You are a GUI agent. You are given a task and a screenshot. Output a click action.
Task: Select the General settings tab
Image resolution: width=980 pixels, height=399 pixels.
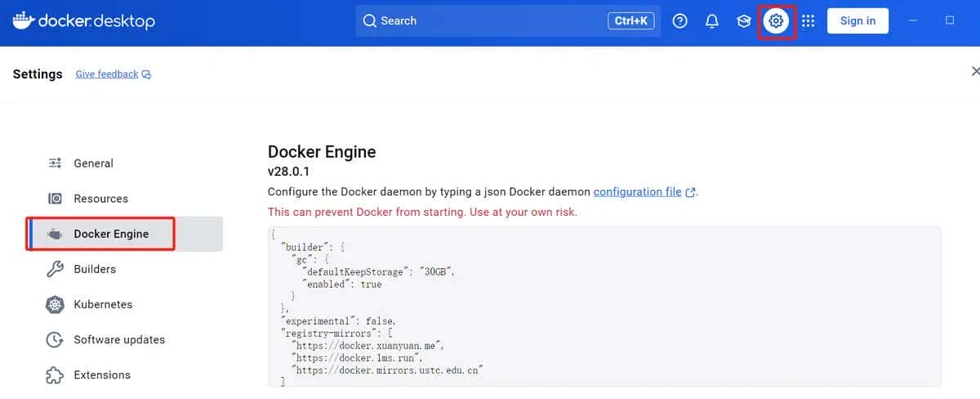coord(124,164)
